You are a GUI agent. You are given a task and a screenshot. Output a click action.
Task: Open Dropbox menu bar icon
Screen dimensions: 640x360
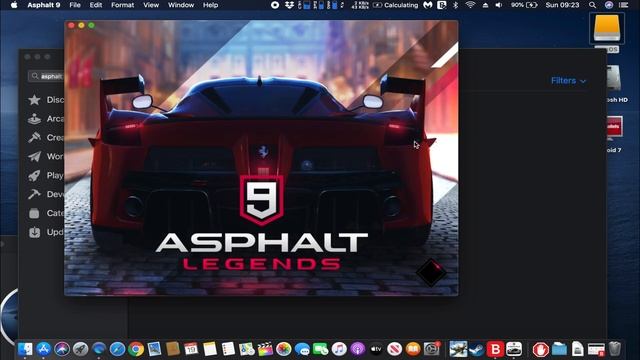pos(289,5)
